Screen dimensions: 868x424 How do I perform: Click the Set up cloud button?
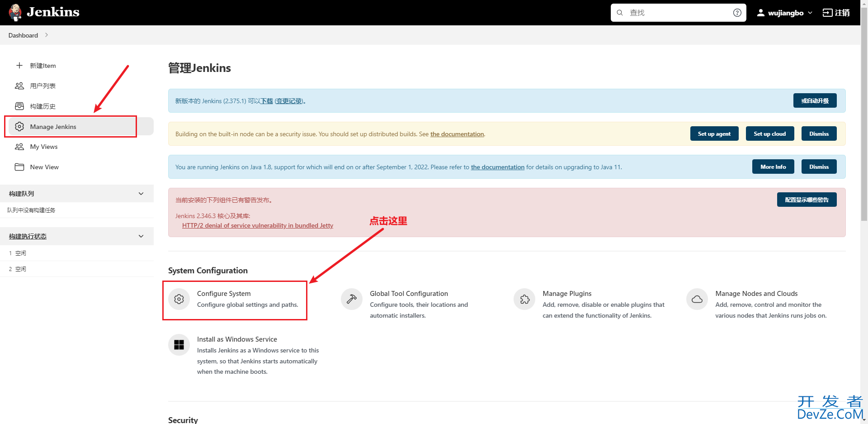[770, 133]
